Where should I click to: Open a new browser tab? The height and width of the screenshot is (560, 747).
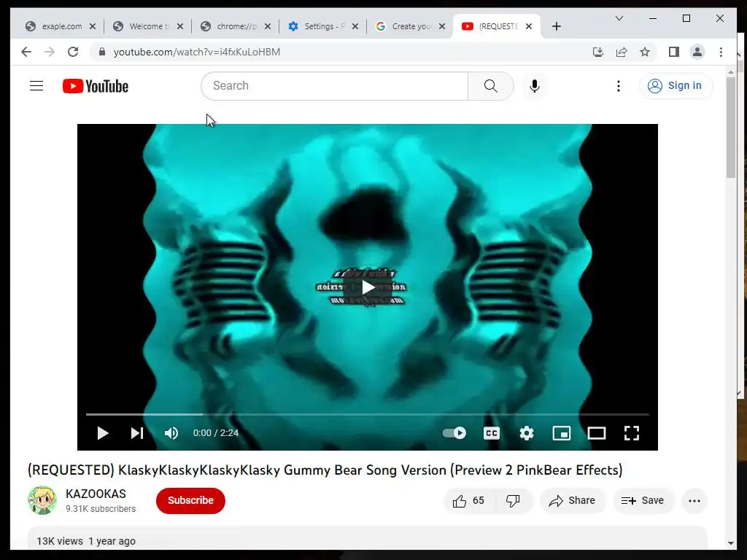(557, 26)
